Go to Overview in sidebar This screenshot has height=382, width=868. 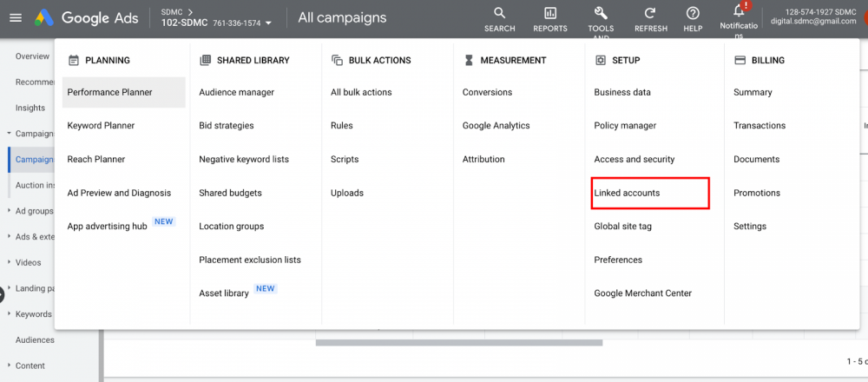tap(33, 56)
